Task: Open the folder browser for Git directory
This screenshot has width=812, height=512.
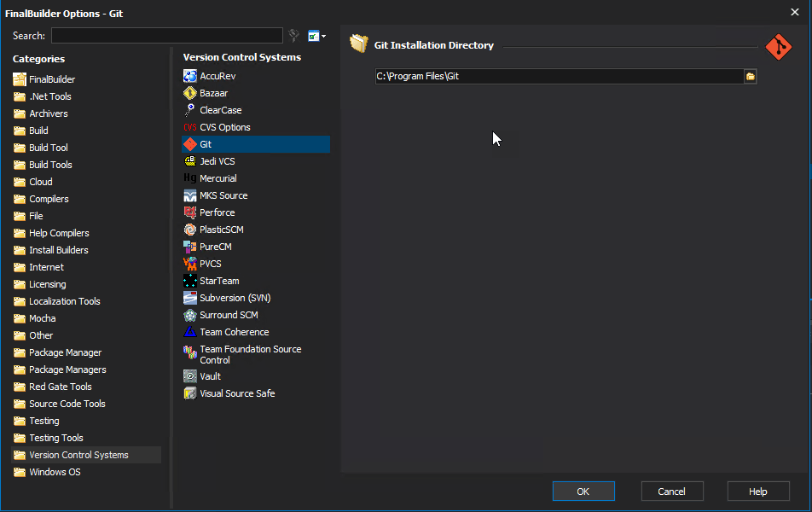Action: (x=750, y=76)
